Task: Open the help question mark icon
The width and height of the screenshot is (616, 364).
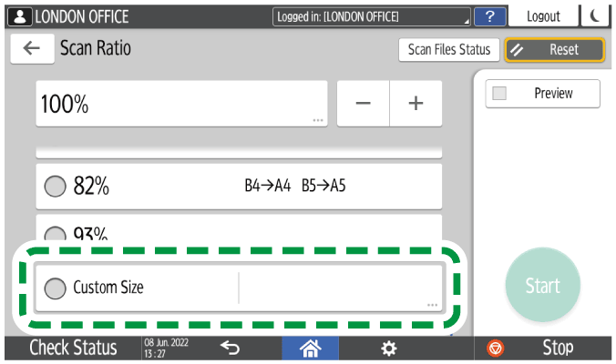Action: coord(491,16)
